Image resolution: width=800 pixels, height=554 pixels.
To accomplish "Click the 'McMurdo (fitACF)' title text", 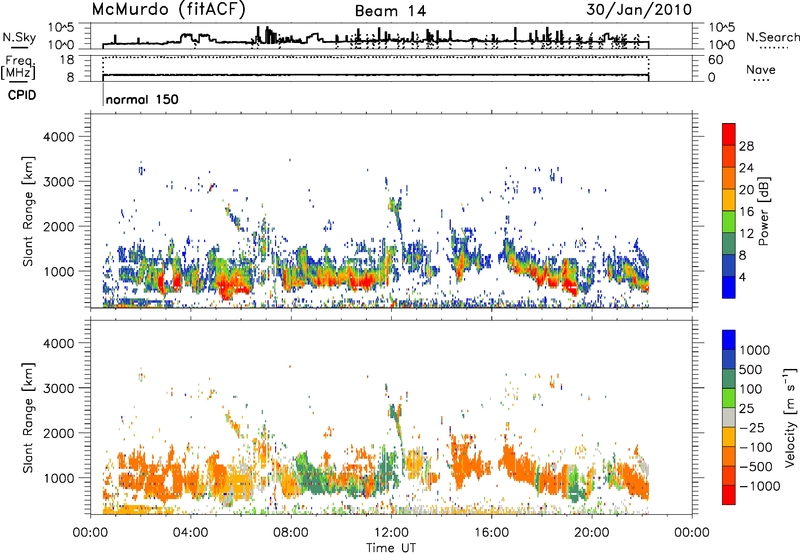I will [x=168, y=10].
